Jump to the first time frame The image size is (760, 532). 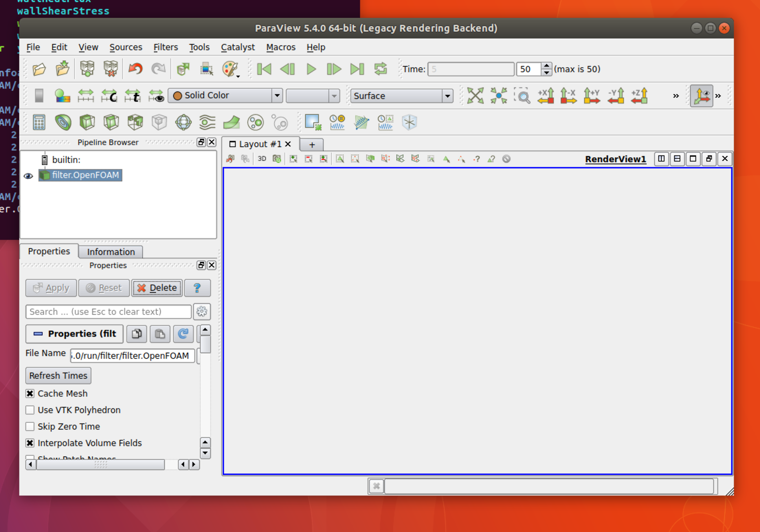click(264, 69)
